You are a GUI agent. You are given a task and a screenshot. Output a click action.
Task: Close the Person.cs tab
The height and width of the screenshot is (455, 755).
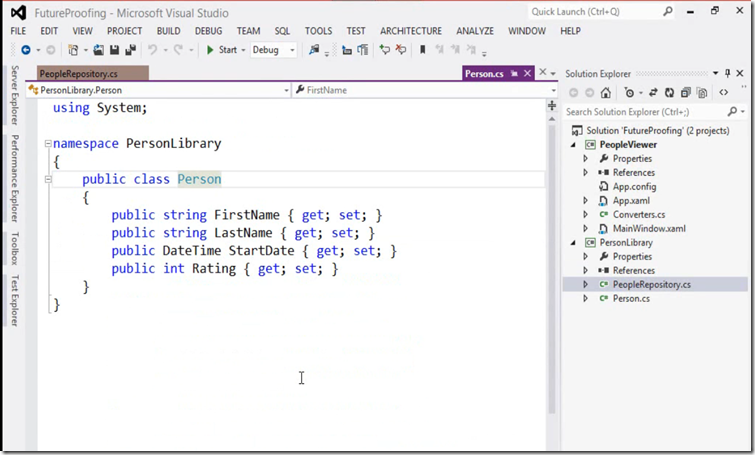point(527,73)
